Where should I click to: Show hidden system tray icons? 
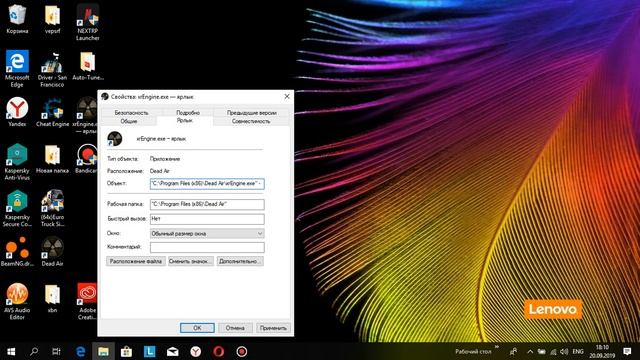pyautogui.click(x=530, y=351)
